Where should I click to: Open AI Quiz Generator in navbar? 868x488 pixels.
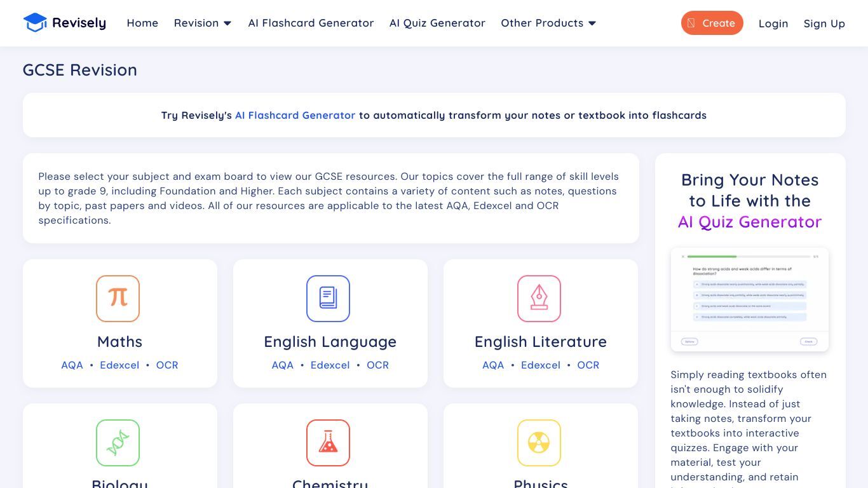[x=437, y=23]
